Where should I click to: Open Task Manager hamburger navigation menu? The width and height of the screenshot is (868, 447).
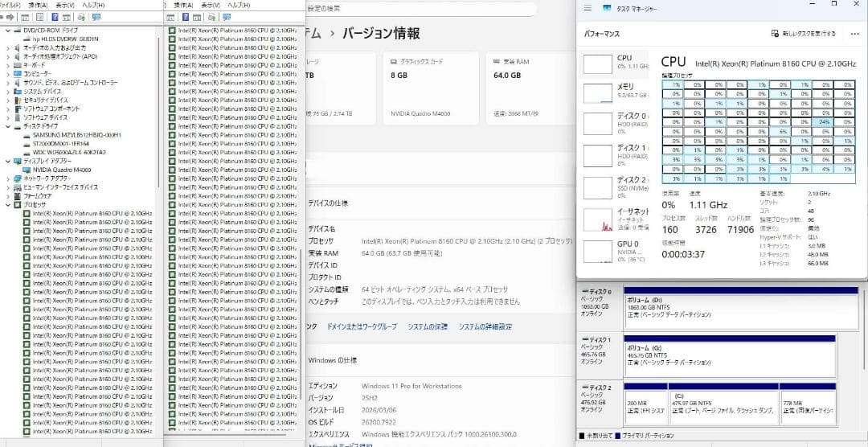[x=588, y=8]
